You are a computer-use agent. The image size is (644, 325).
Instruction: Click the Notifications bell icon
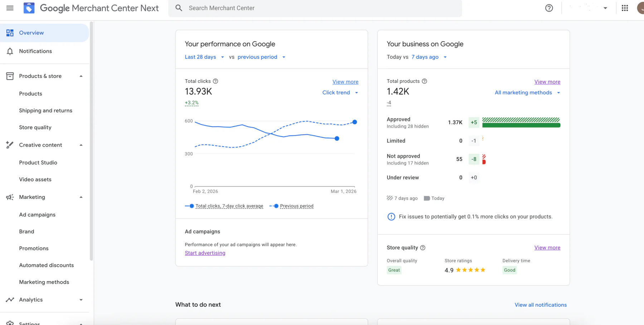[10, 51]
